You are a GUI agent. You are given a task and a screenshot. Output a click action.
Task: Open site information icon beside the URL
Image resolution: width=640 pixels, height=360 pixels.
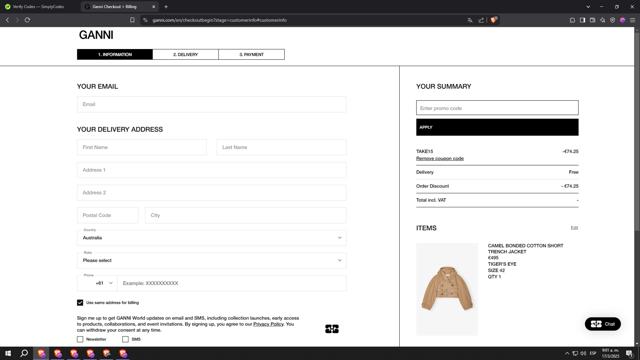(x=145, y=20)
